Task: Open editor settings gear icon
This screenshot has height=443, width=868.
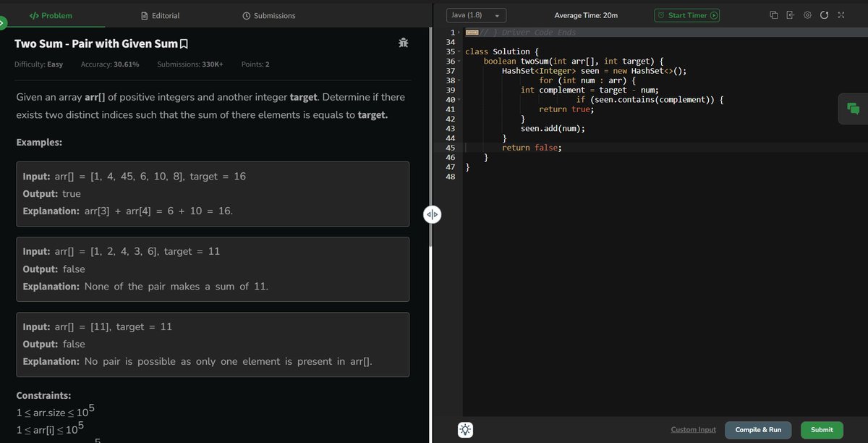Action: click(x=807, y=15)
